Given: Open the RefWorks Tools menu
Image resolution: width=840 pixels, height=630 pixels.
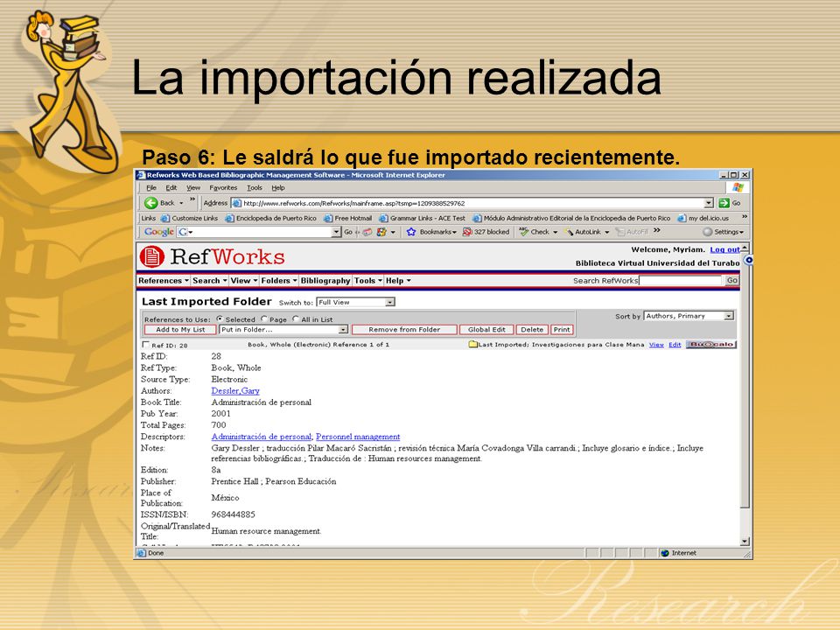Looking at the screenshot, I should (368, 281).
